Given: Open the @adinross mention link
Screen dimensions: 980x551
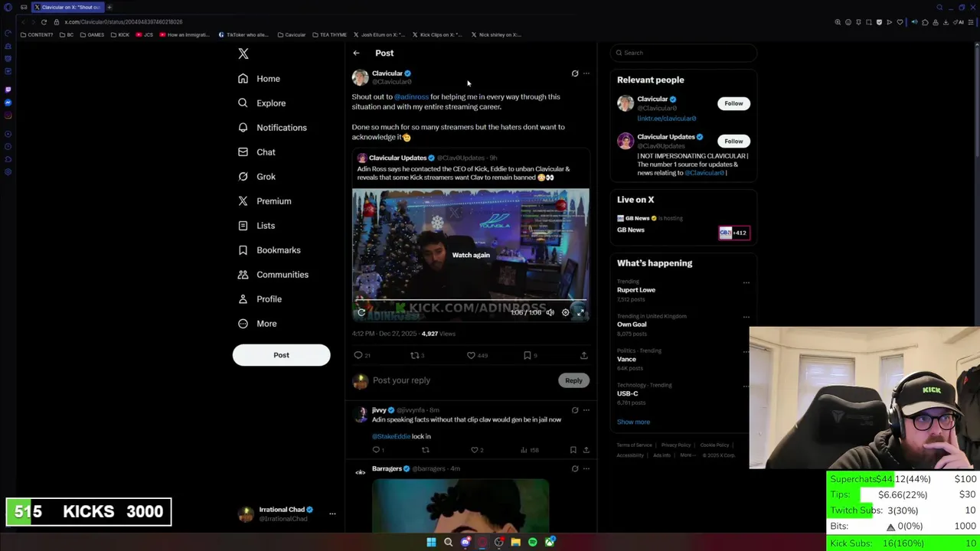Looking at the screenshot, I should (411, 97).
